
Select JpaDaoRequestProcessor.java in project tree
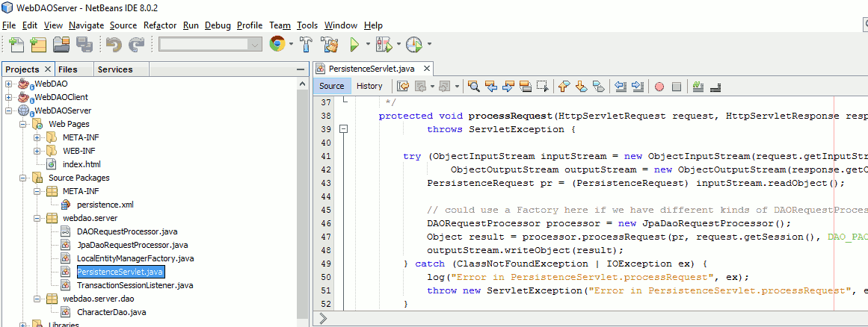point(132,245)
